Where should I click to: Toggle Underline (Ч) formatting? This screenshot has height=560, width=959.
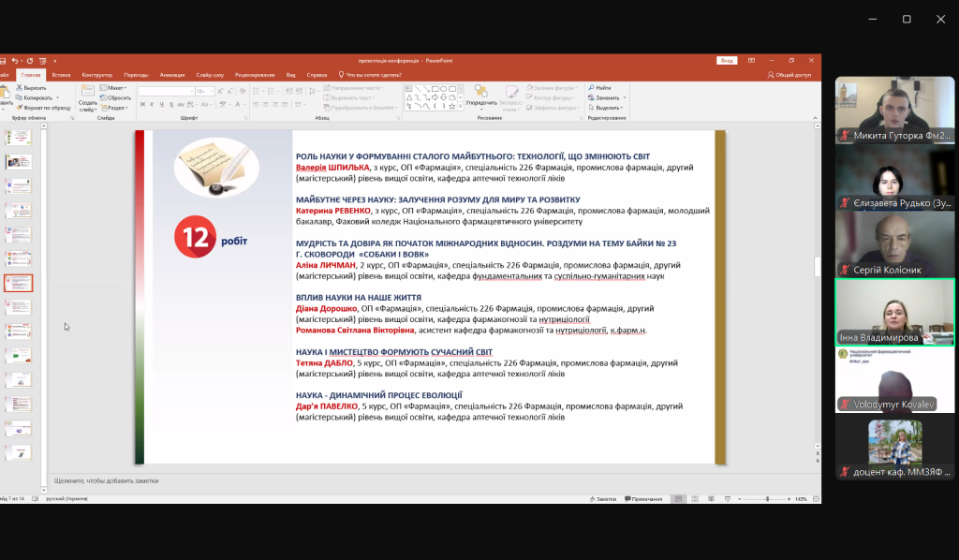pyautogui.click(x=161, y=105)
